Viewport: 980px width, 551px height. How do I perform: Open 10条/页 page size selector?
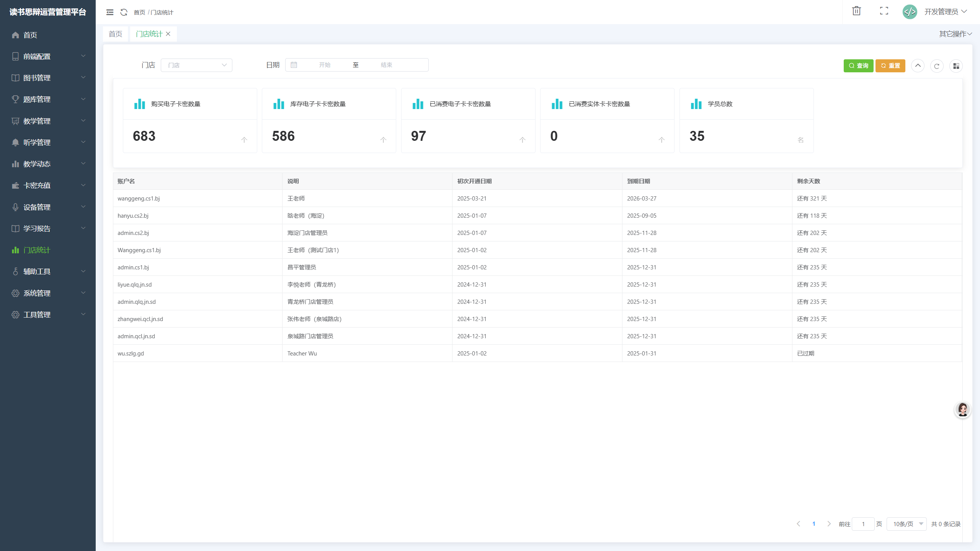coord(906,524)
